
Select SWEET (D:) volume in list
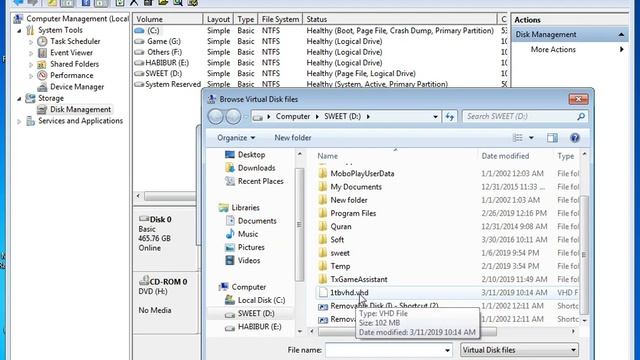click(163, 73)
